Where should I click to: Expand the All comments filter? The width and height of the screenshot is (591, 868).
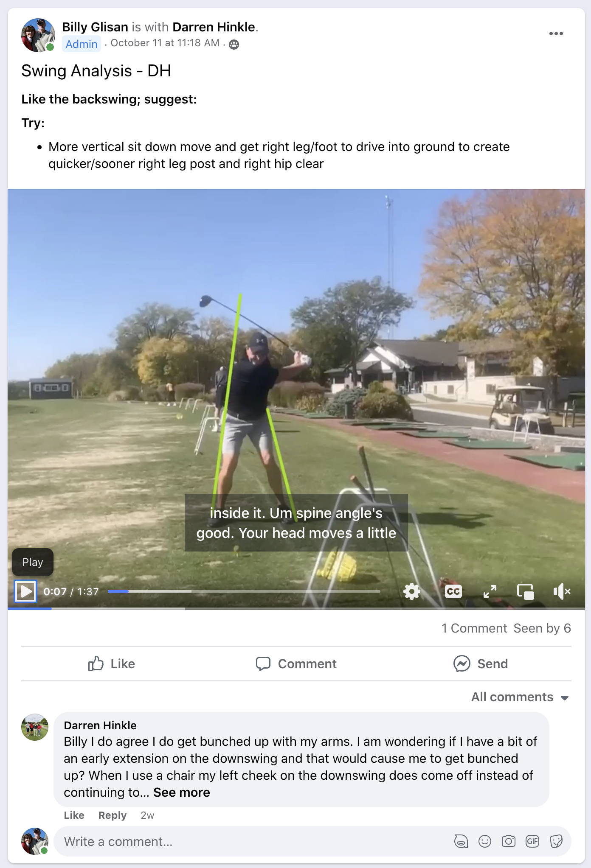pyautogui.click(x=520, y=697)
